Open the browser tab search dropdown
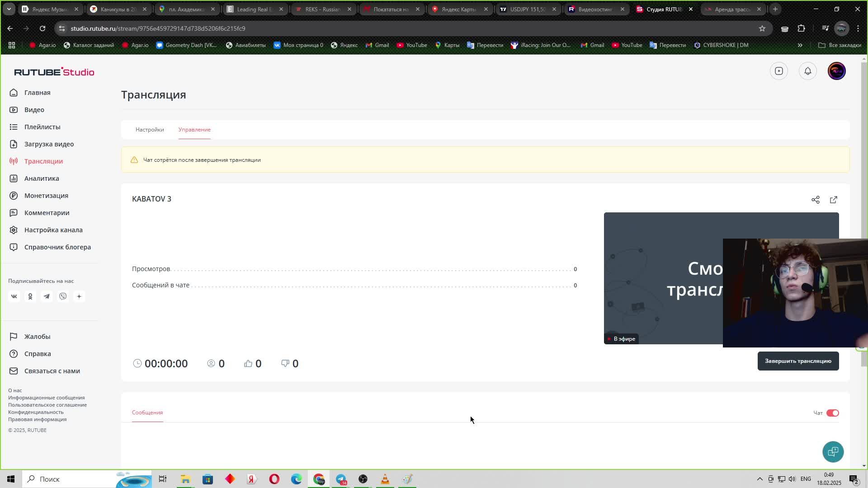 click(9, 9)
